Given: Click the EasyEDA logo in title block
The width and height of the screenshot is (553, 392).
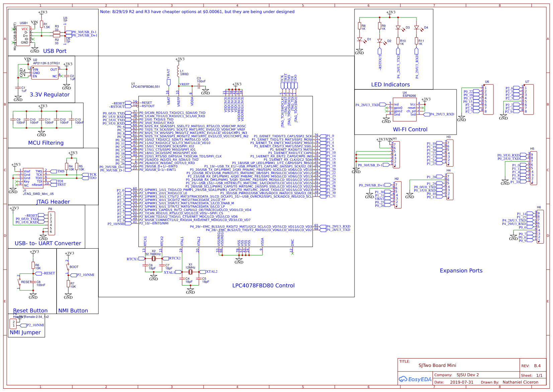Looking at the screenshot, I should tap(415, 379).
